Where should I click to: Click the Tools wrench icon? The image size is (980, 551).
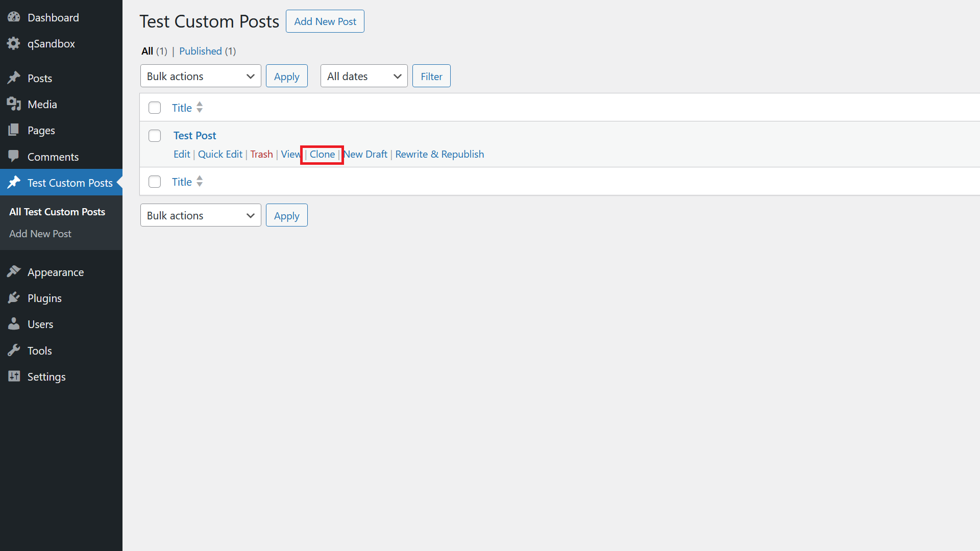point(14,350)
